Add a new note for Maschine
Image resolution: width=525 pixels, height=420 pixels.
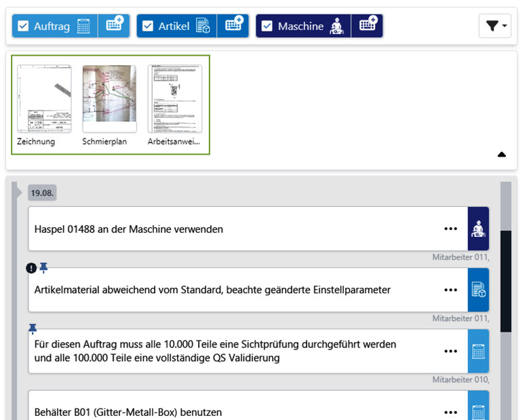coord(367,26)
